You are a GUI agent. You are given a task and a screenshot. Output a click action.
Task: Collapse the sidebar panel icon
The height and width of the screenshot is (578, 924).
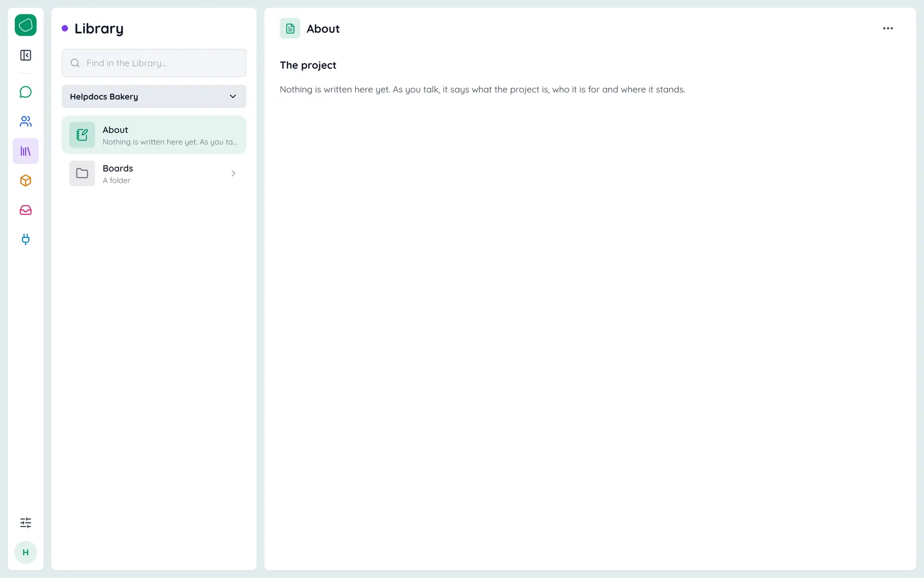tap(25, 55)
